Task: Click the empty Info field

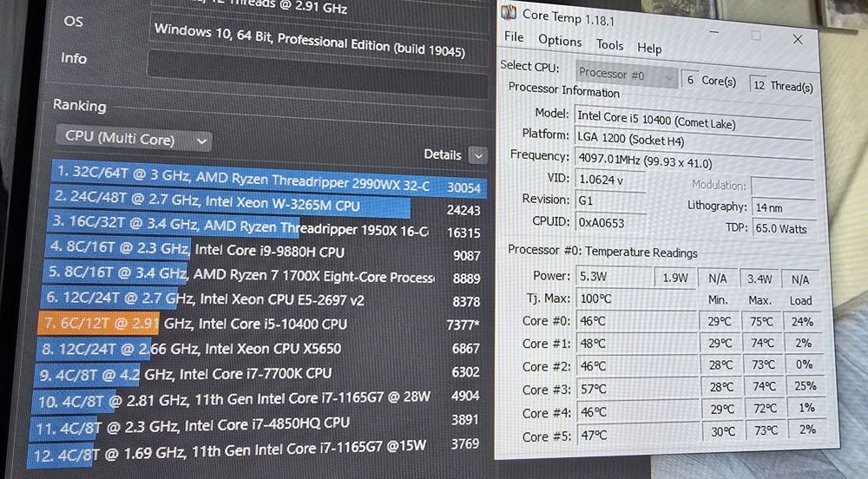Action: (318, 75)
